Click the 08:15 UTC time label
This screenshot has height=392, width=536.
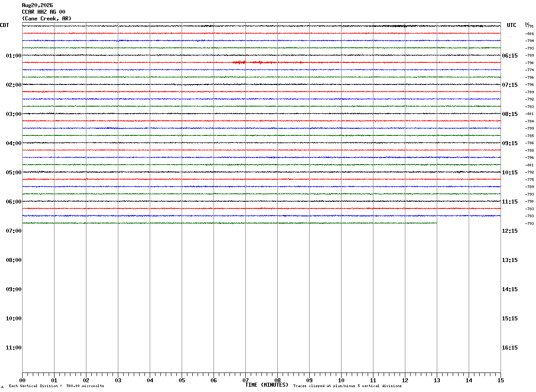click(510, 114)
